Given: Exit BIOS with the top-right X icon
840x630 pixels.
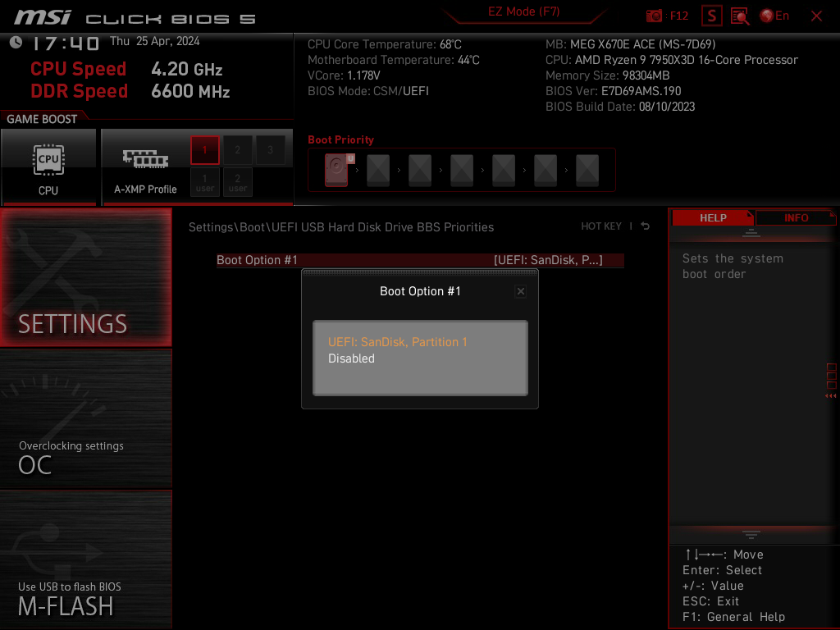Looking at the screenshot, I should (816, 16).
